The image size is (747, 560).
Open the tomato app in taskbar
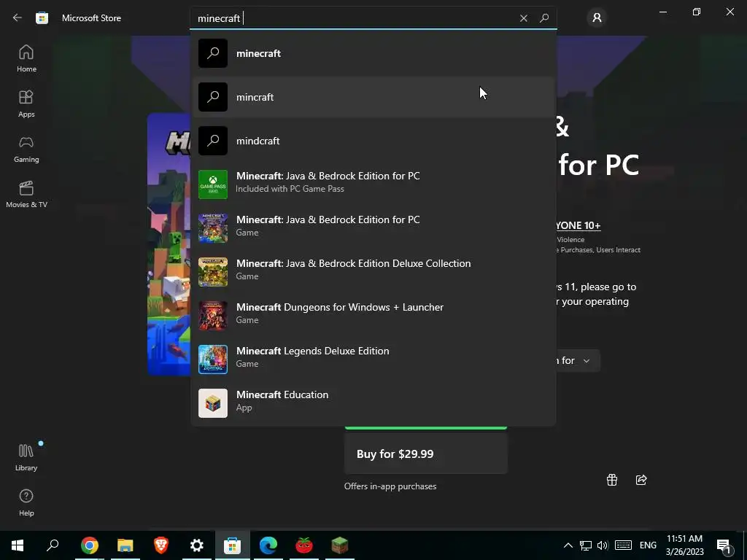(x=304, y=545)
